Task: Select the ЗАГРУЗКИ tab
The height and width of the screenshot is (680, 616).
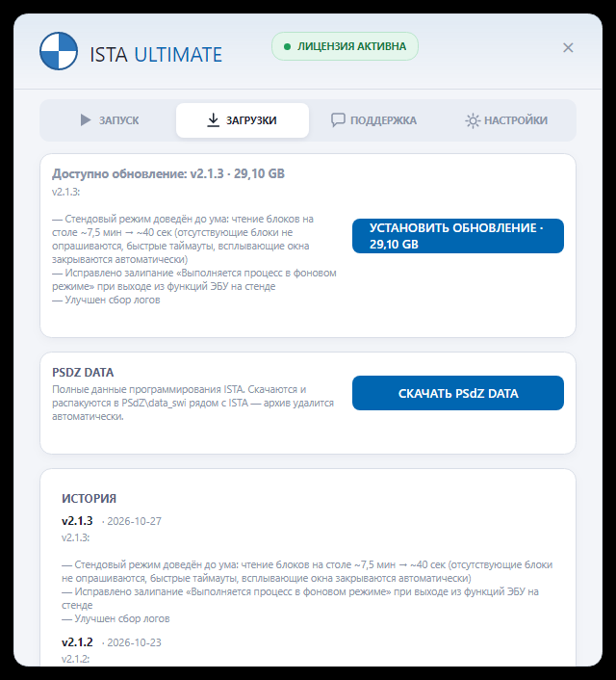Action: (243, 120)
